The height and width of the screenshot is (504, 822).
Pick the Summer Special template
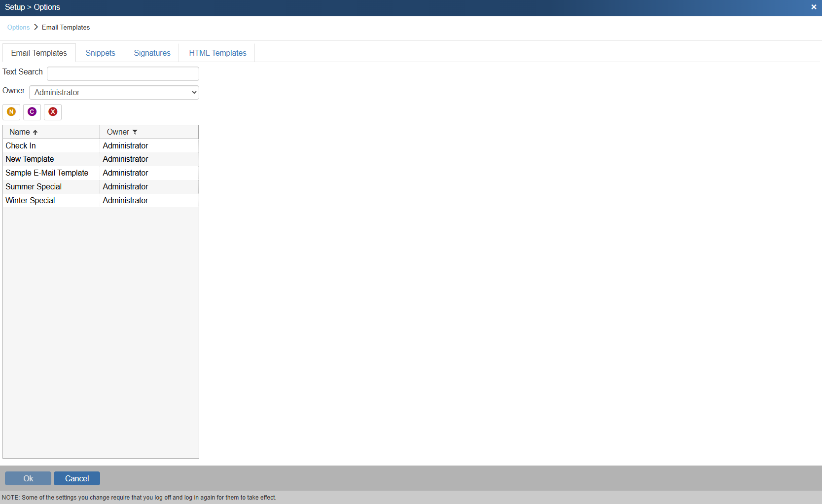pos(34,187)
